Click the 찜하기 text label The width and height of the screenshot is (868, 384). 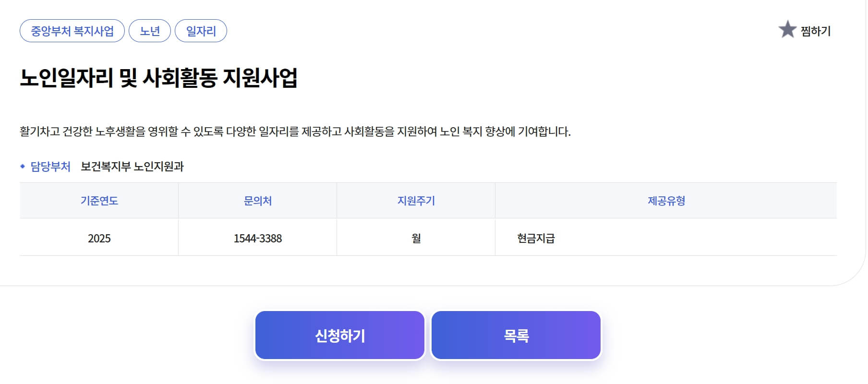[x=815, y=31]
